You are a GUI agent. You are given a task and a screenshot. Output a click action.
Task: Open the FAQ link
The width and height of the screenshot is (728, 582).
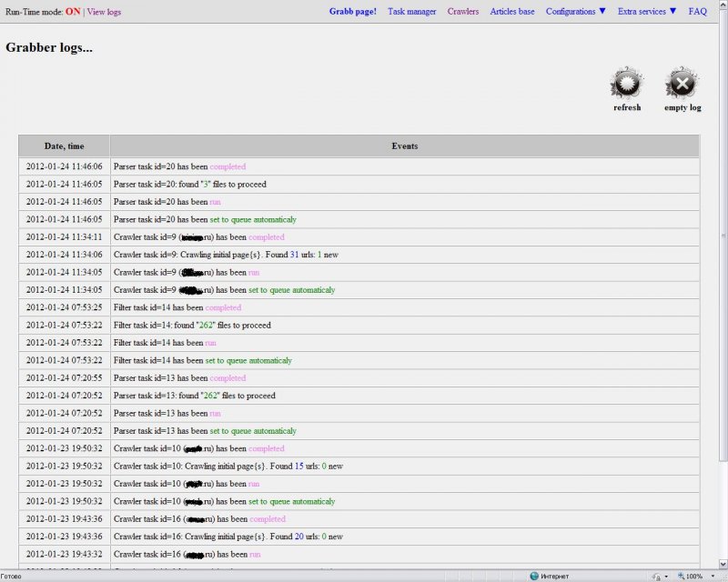[697, 12]
